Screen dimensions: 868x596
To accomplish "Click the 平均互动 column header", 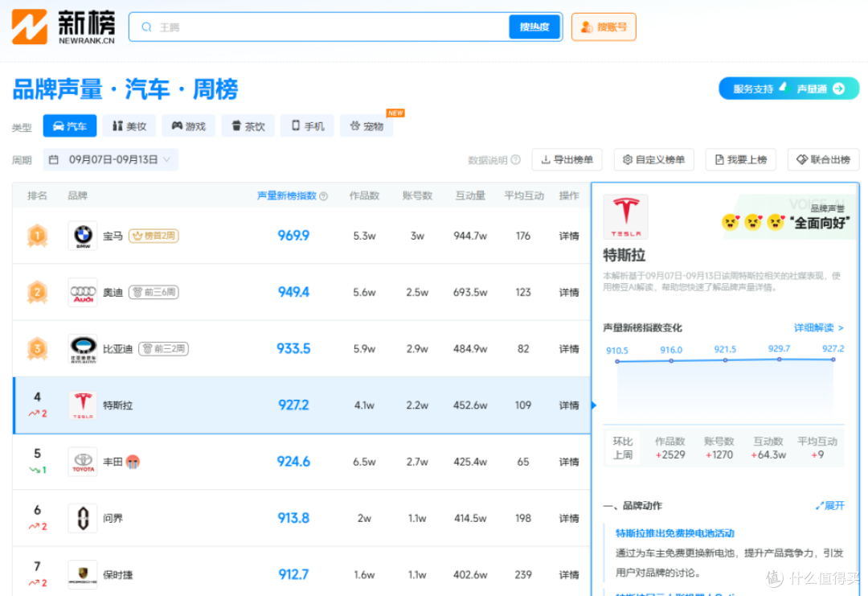I will click(524, 195).
